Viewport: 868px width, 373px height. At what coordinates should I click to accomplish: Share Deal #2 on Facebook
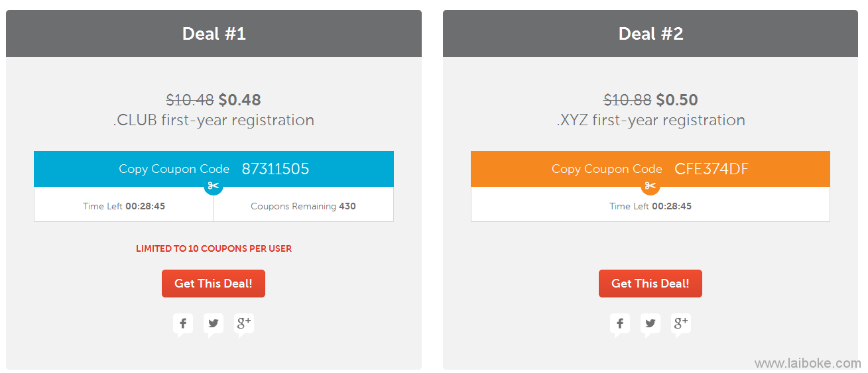coord(620,324)
